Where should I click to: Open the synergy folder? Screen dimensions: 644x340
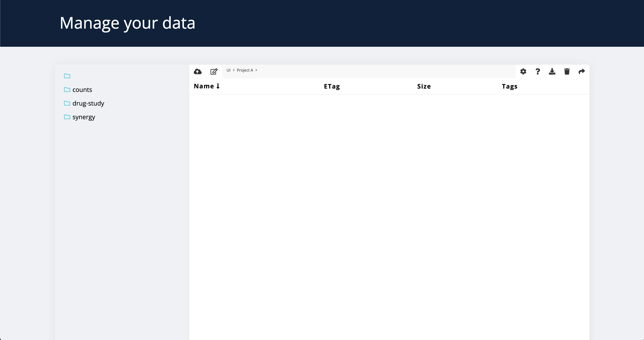coord(84,117)
